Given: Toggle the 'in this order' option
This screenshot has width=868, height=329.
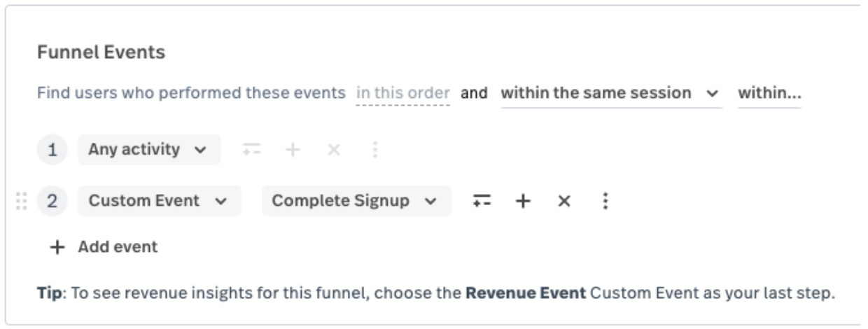Looking at the screenshot, I should click(x=402, y=93).
